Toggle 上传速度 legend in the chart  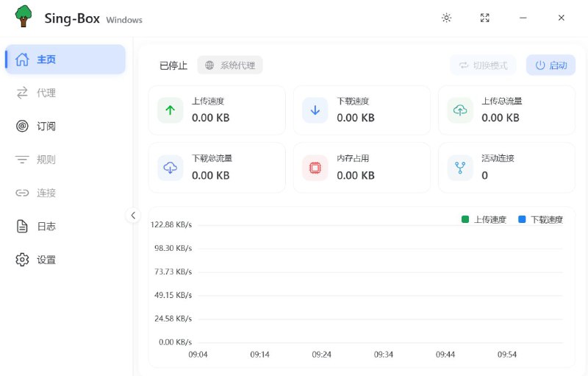[484, 219]
